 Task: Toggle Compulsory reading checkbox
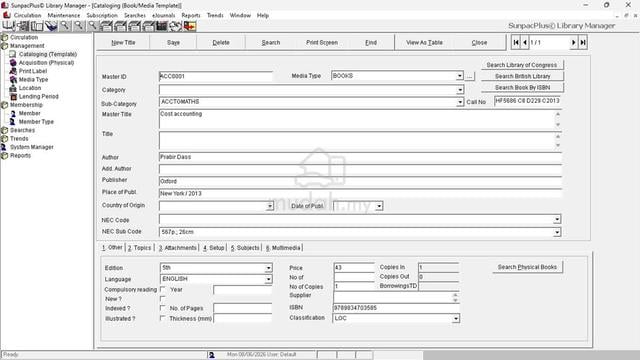pyautogui.click(x=162, y=289)
